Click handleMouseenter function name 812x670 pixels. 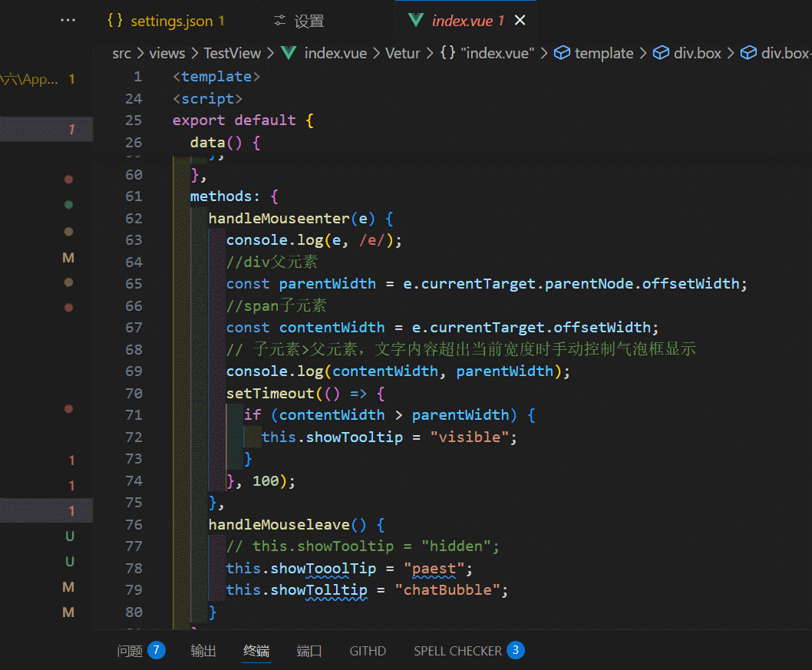coord(279,219)
